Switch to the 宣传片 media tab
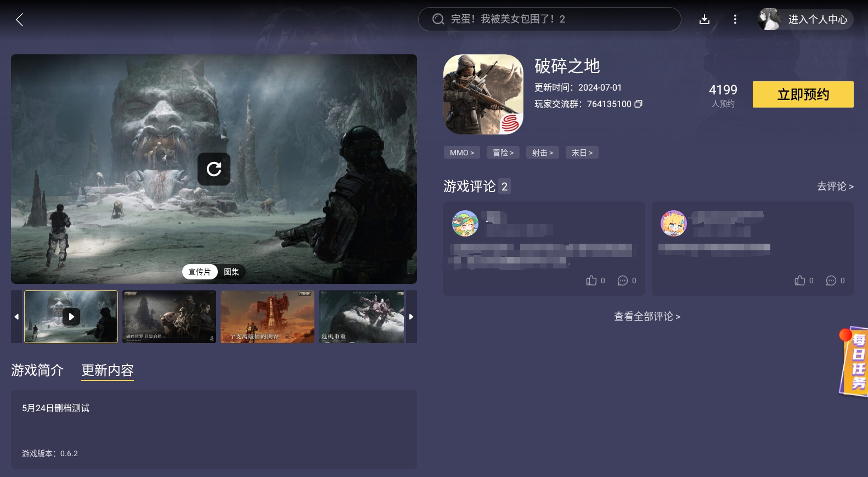 200,272
